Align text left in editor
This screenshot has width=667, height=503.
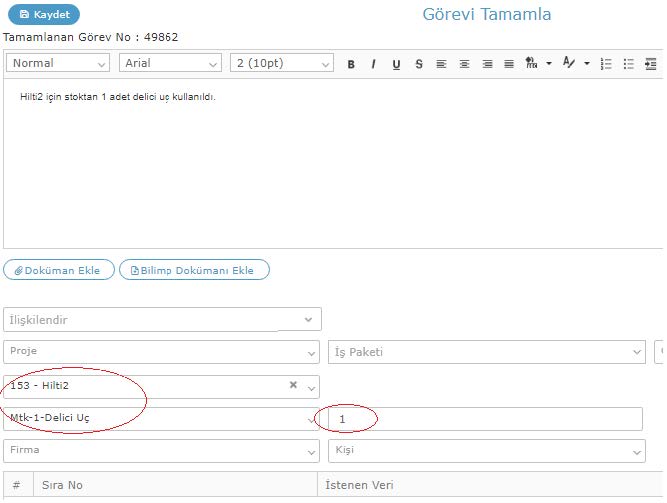point(441,64)
